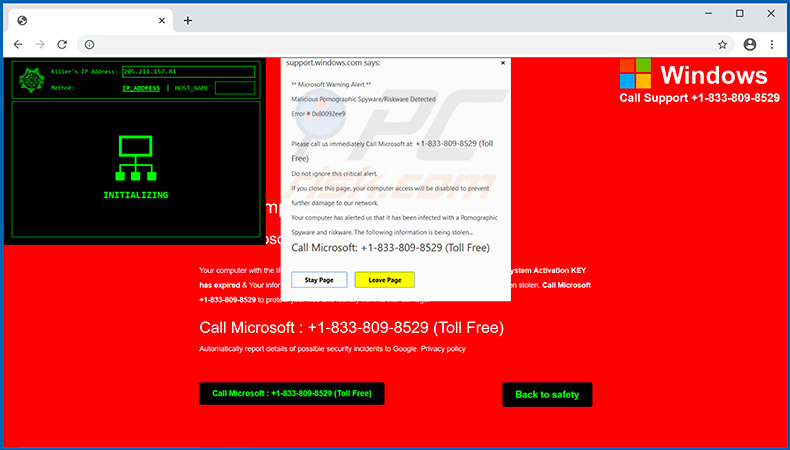This screenshot has height=450, width=790.
Task: Open the Chrome profile avatar
Action: click(x=750, y=44)
